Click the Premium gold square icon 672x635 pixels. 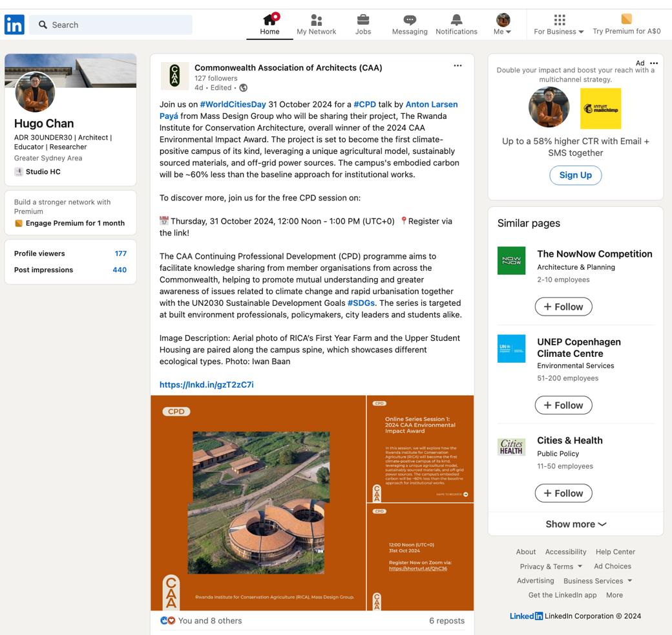[626, 19]
